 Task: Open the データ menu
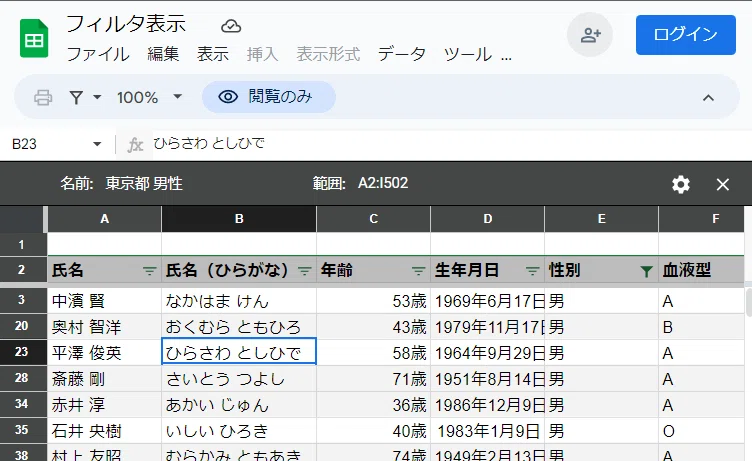[401, 54]
